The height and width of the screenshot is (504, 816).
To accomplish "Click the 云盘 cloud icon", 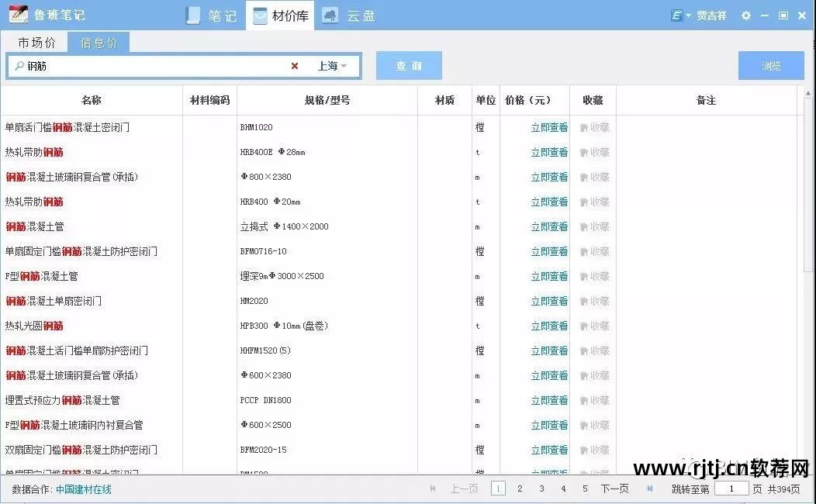I will (330, 16).
